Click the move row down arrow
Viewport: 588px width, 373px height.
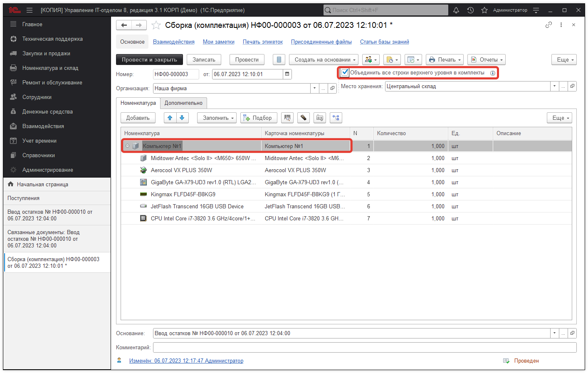point(182,118)
